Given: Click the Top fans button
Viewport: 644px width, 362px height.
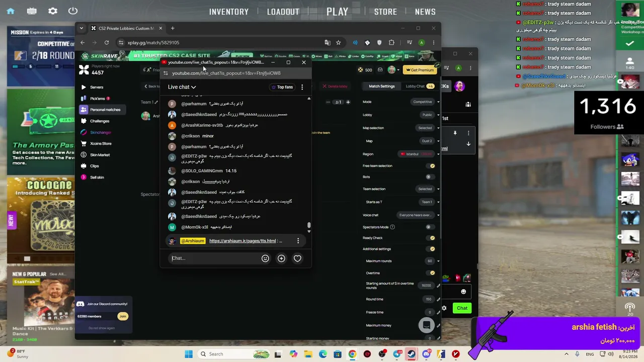Looking at the screenshot, I should pos(282,87).
